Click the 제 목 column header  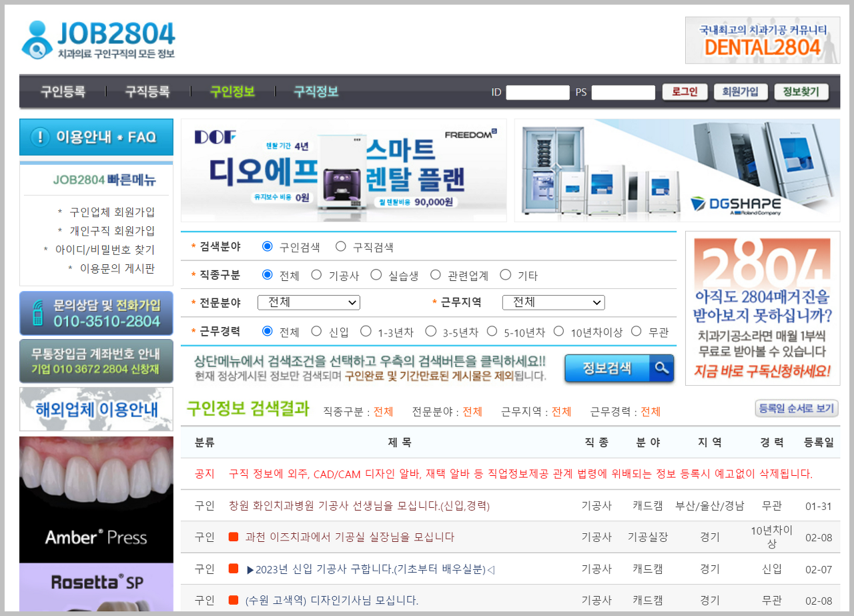(399, 442)
